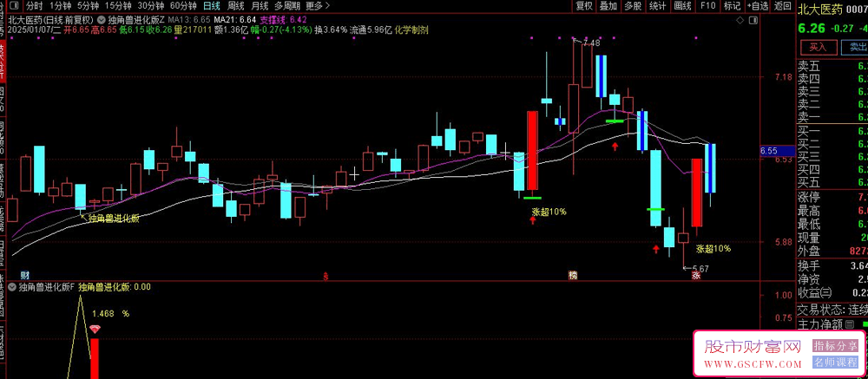This screenshot has width=868, height=379.
Task: Add stock via +自选 button
Action: [758, 6]
